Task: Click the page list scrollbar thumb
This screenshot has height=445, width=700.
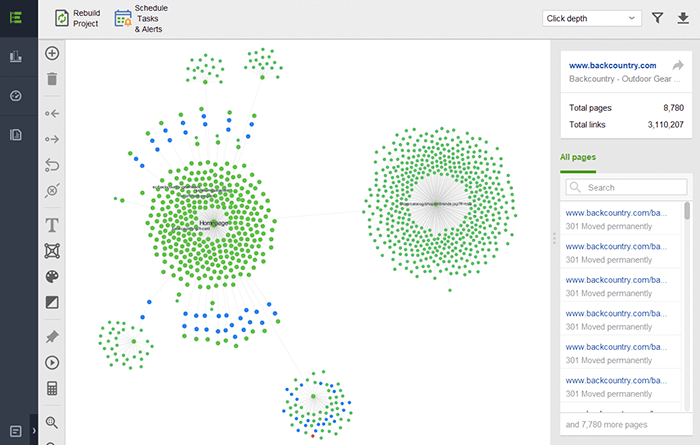Action: coord(687,211)
